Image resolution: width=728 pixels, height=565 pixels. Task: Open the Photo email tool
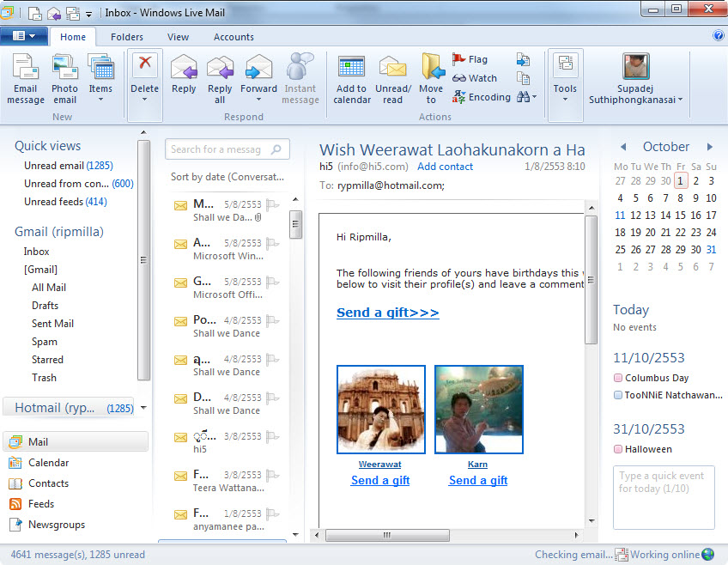click(x=64, y=68)
